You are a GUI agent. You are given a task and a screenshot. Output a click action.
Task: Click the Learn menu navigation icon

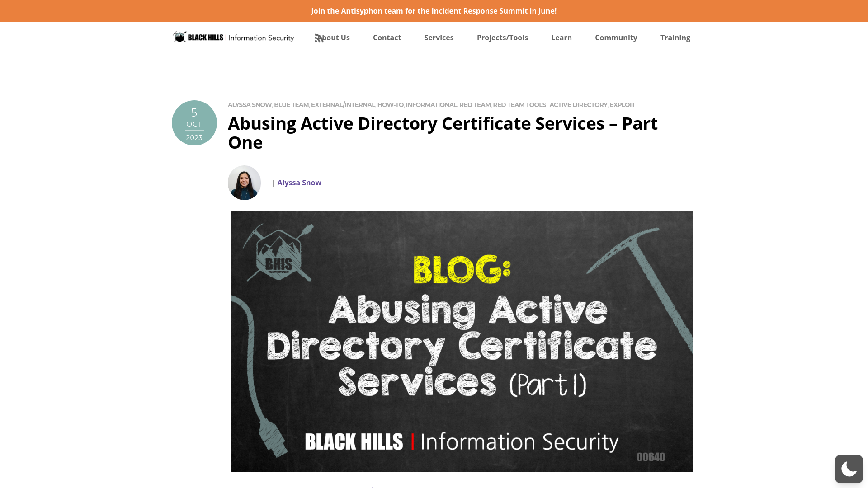pyautogui.click(x=561, y=37)
